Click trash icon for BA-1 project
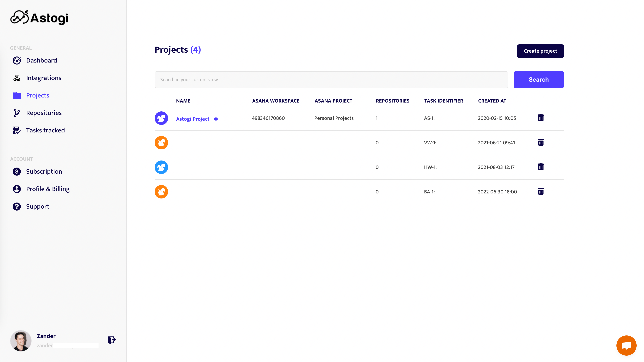Viewport: 644px width, 362px height. tap(540, 191)
